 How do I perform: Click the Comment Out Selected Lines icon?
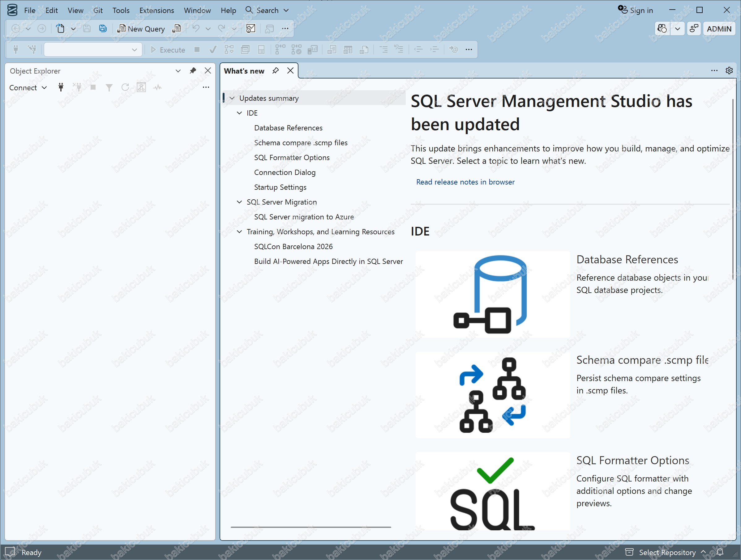pyautogui.click(x=383, y=50)
